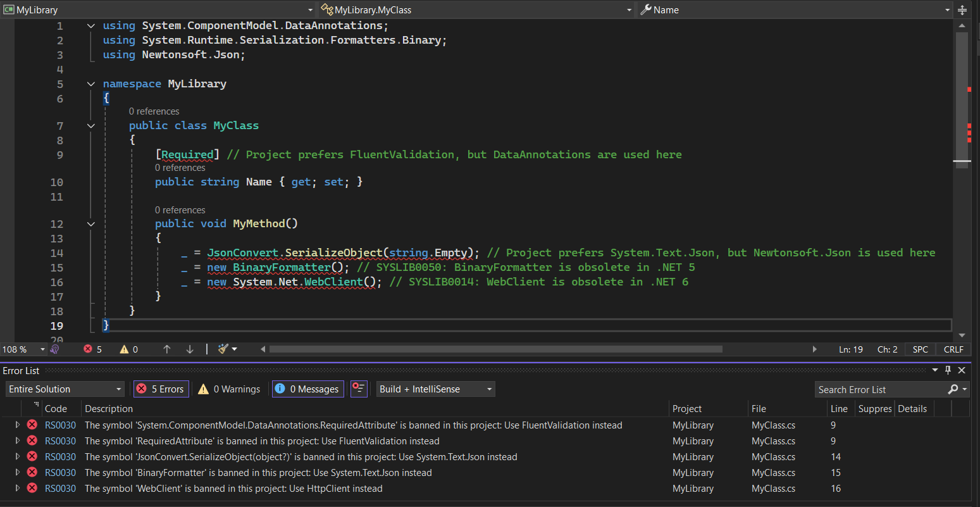Open the code cleanup broom icon

click(x=223, y=349)
